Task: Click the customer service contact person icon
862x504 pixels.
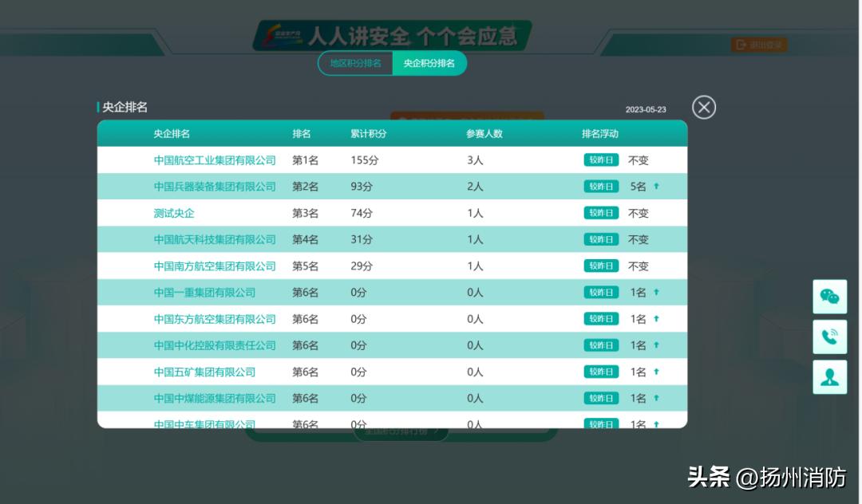Action: [x=829, y=376]
